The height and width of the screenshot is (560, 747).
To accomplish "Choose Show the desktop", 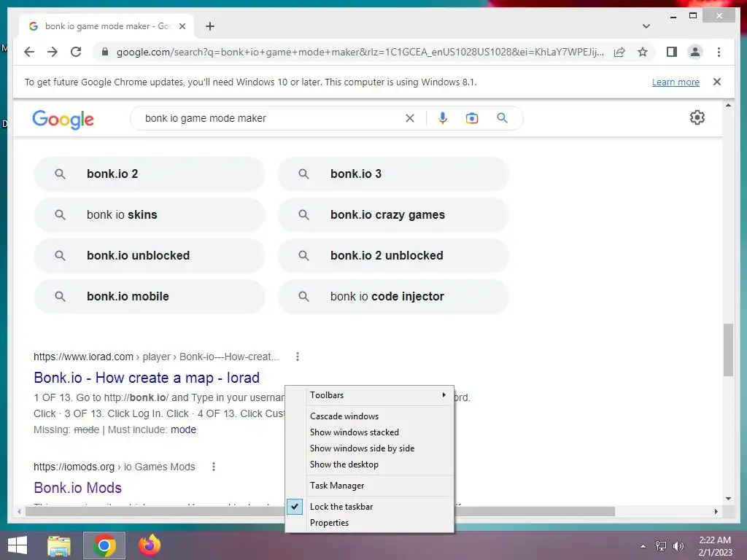I will [370, 464].
